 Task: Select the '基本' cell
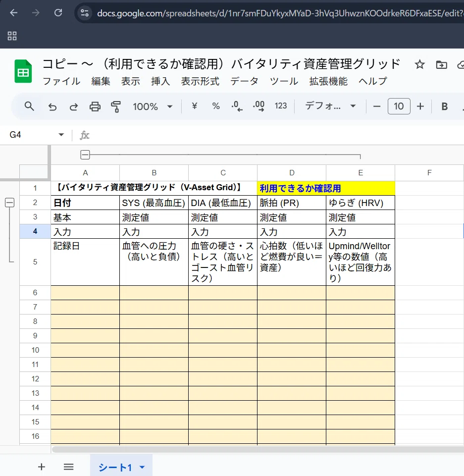tap(85, 217)
